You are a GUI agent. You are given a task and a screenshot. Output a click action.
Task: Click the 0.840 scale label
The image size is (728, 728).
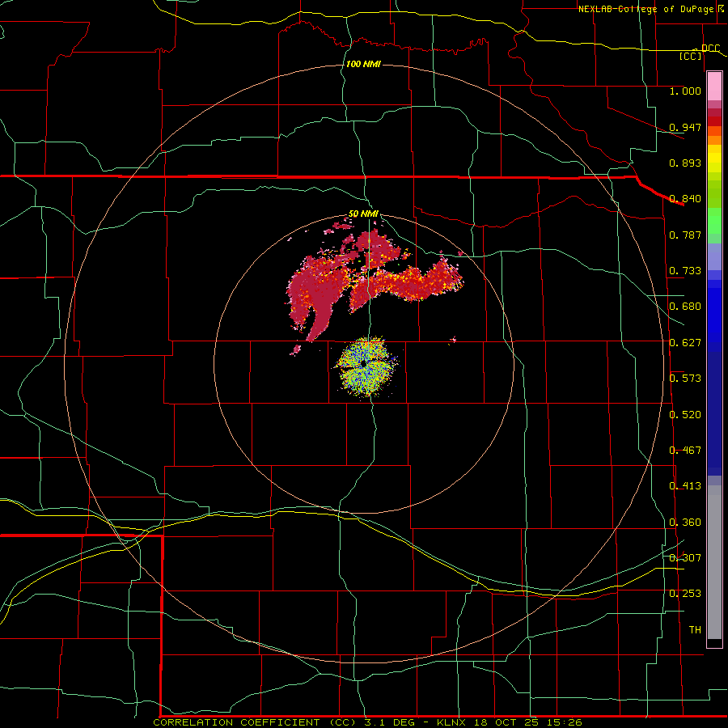coord(685,199)
